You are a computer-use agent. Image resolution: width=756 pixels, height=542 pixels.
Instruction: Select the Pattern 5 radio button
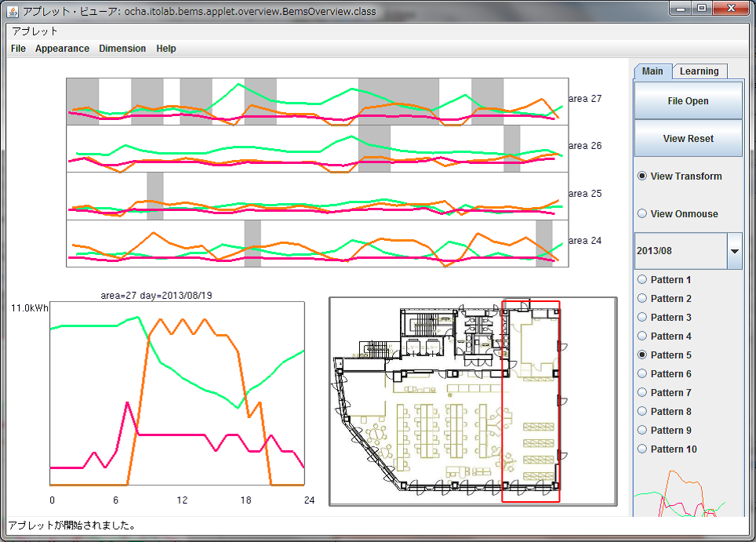pos(643,355)
